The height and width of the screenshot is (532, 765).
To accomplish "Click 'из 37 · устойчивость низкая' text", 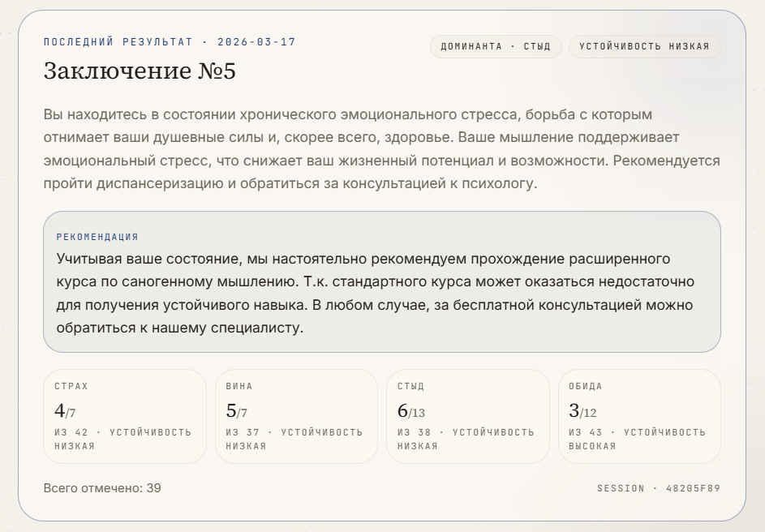I will (x=294, y=439).
